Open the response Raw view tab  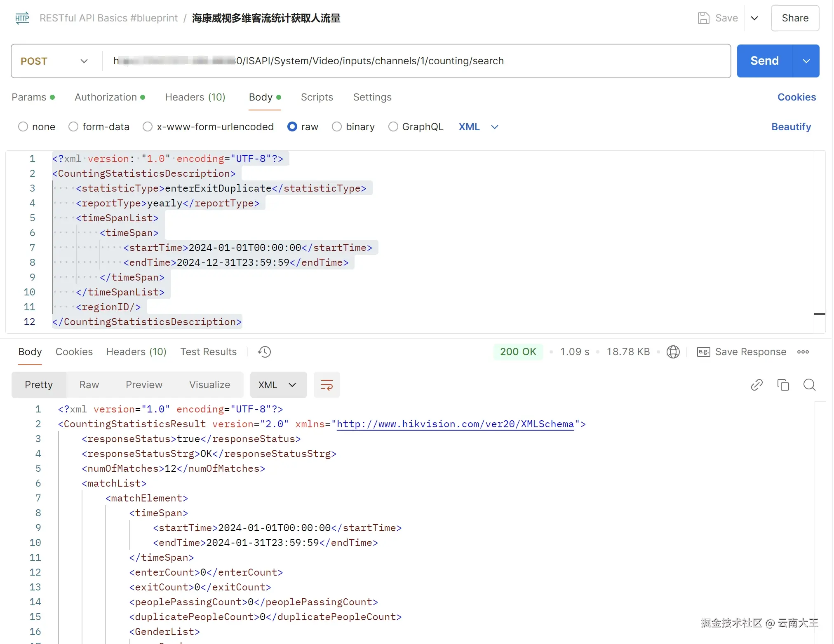pyautogui.click(x=89, y=385)
